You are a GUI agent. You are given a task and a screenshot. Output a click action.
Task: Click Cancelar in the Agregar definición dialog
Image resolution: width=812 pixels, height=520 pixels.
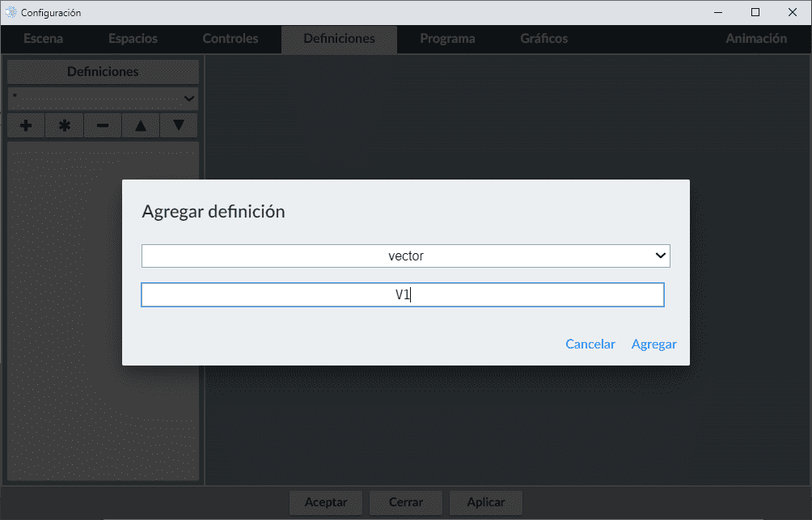[590, 344]
